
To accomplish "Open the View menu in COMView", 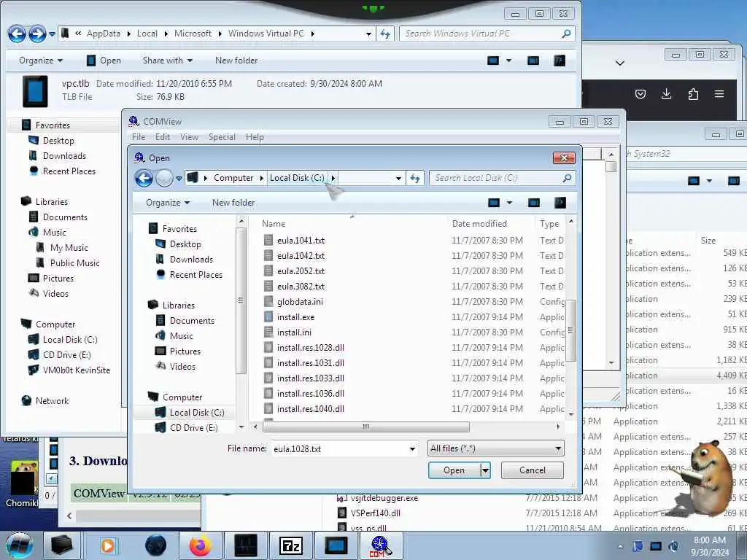I will click(189, 137).
